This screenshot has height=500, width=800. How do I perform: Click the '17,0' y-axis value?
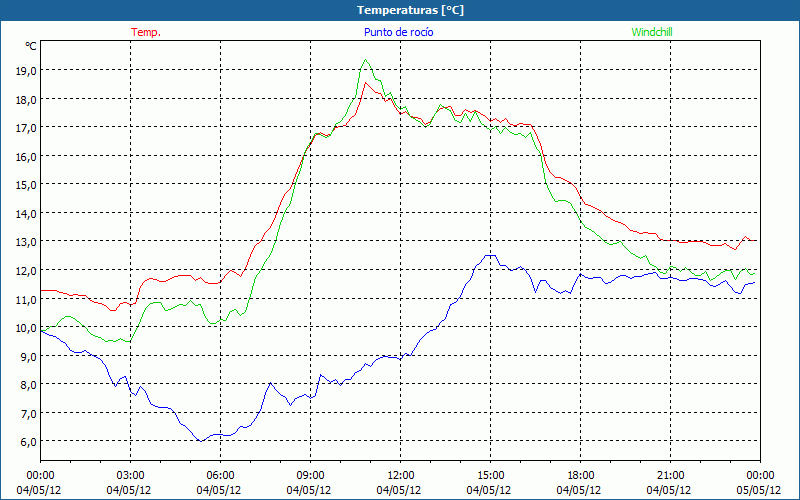[26, 128]
